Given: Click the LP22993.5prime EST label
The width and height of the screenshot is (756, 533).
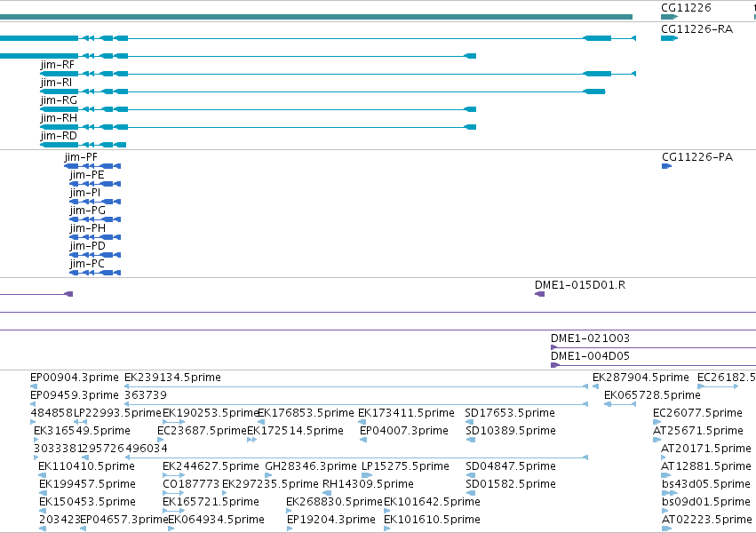Looking at the screenshot, I should coord(117,413).
